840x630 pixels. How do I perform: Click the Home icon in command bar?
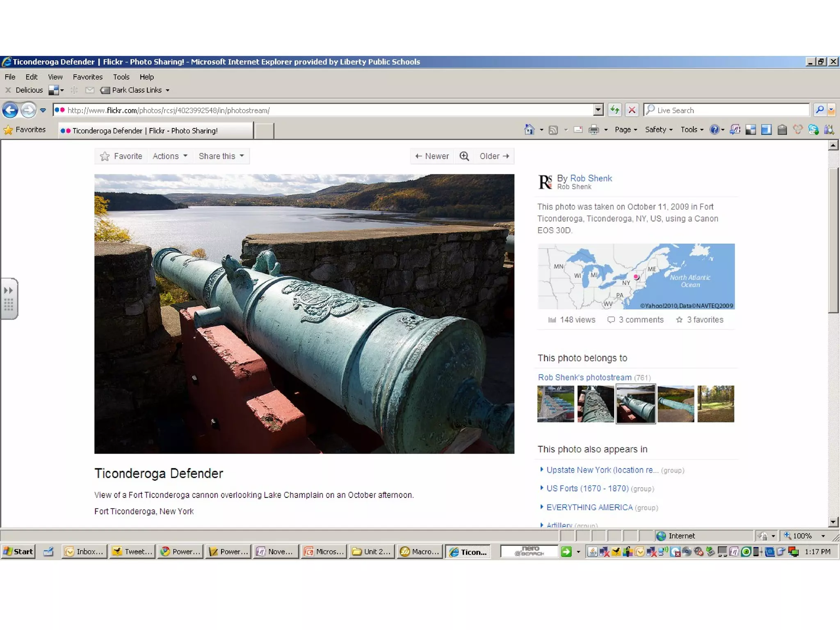click(530, 130)
